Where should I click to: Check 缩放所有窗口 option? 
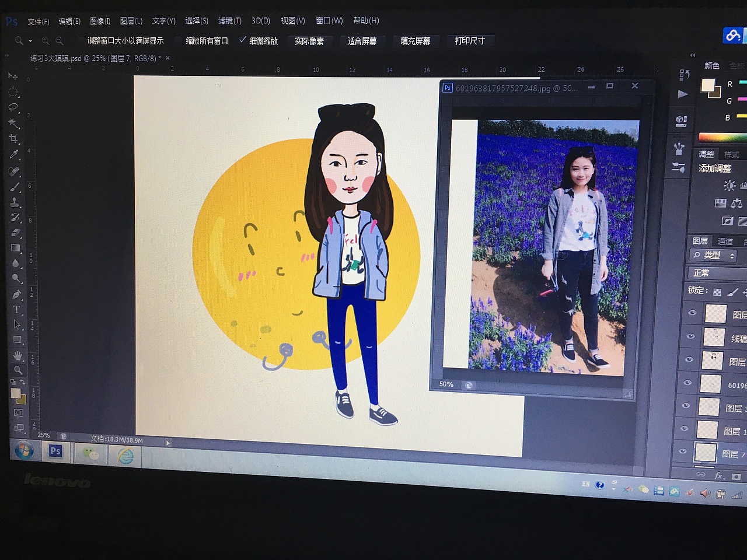(202, 41)
